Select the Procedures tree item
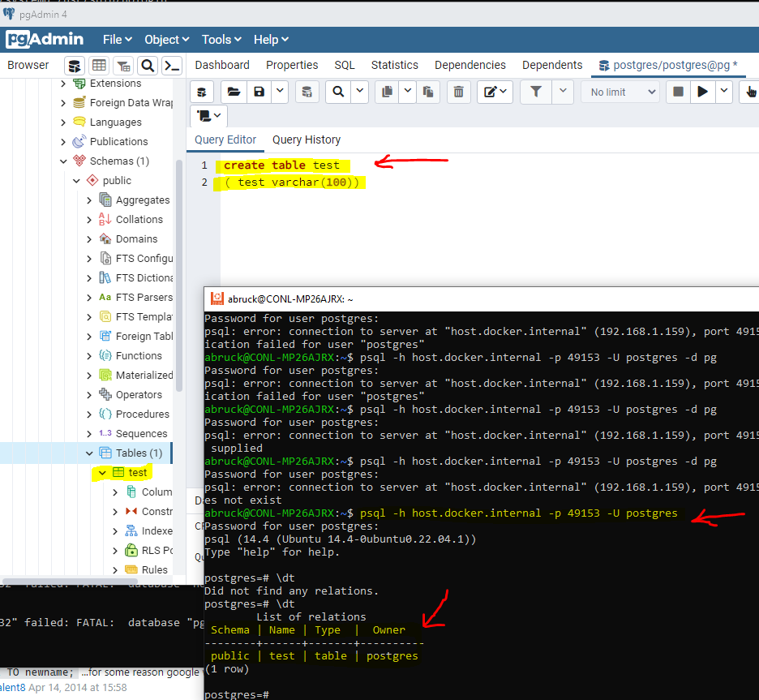The width and height of the screenshot is (759, 700). 143,414
